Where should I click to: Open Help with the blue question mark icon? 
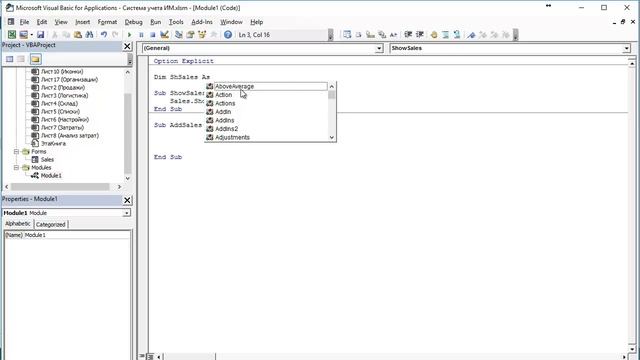[x=228, y=35]
